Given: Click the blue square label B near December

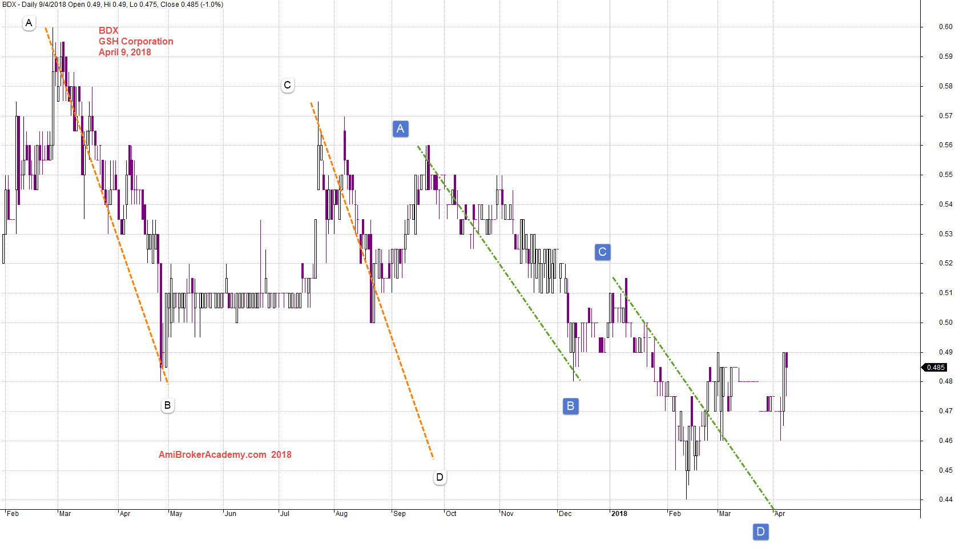Looking at the screenshot, I should click(x=570, y=406).
